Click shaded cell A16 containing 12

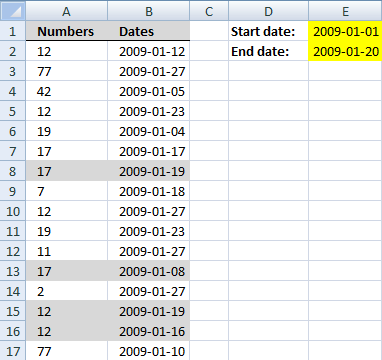coord(67,331)
